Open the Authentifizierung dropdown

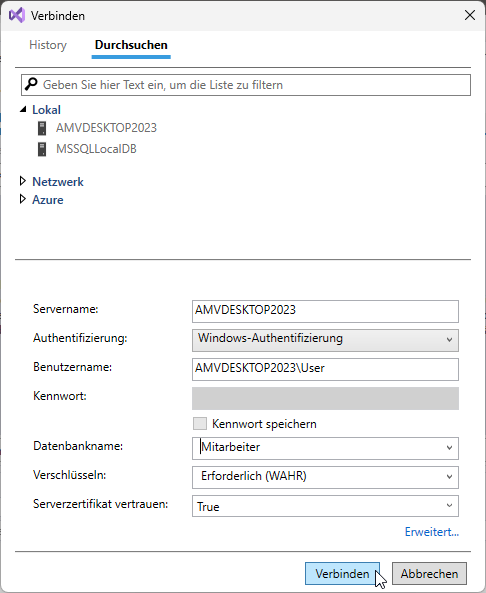tap(325, 340)
